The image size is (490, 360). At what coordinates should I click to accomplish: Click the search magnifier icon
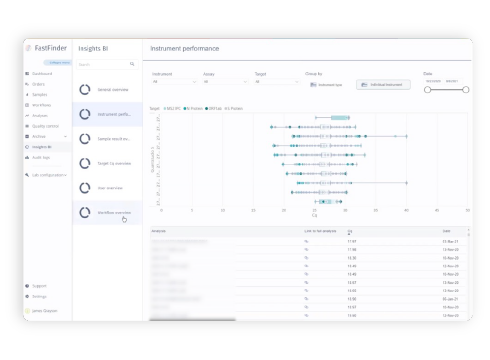pyautogui.click(x=132, y=64)
